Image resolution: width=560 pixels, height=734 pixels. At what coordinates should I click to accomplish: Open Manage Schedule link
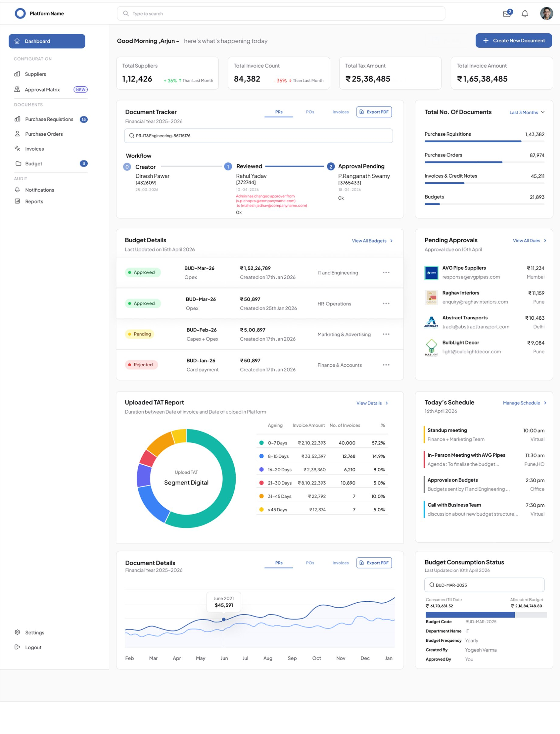coord(525,403)
